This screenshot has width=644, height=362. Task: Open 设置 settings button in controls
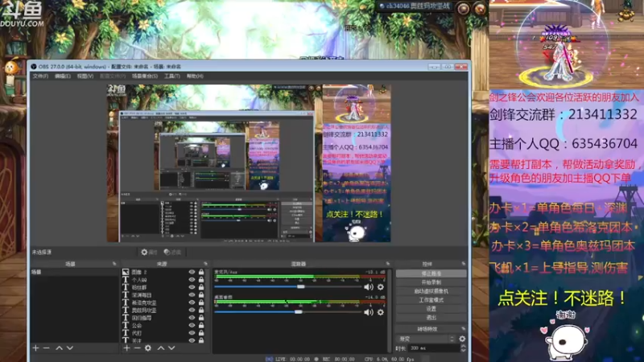[x=431, y=309]
